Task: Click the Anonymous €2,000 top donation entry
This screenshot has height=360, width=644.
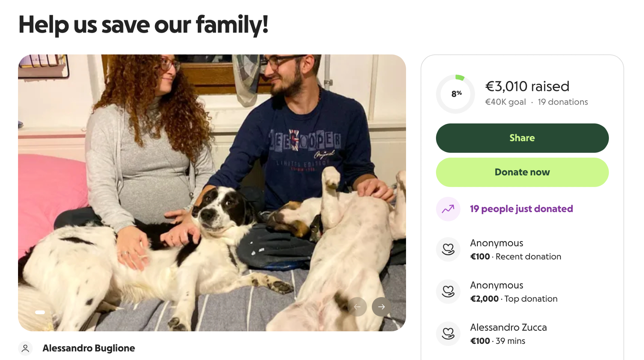Action: pos(514,292)
